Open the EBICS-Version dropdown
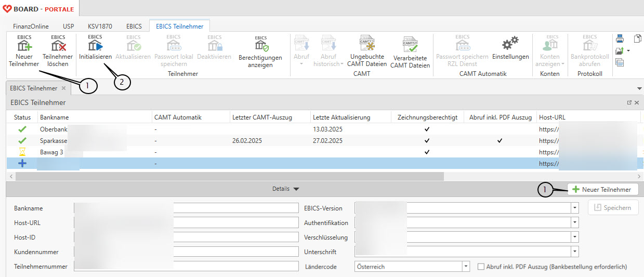 574,208
